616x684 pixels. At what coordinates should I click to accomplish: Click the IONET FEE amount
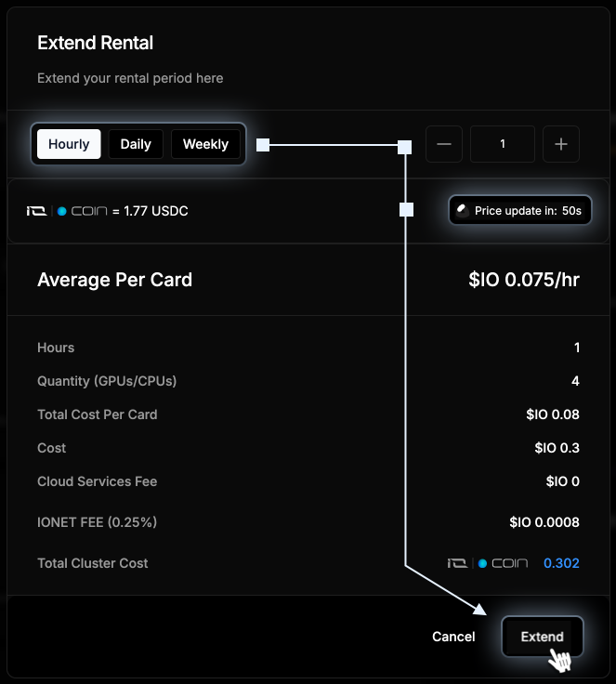pos(544,522)
